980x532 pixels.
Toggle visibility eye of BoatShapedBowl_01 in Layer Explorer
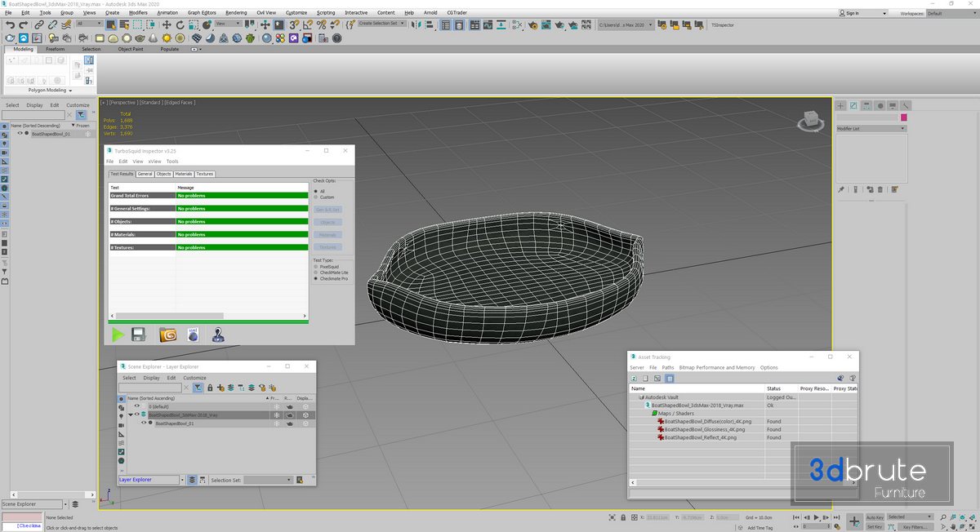point(144,423)
